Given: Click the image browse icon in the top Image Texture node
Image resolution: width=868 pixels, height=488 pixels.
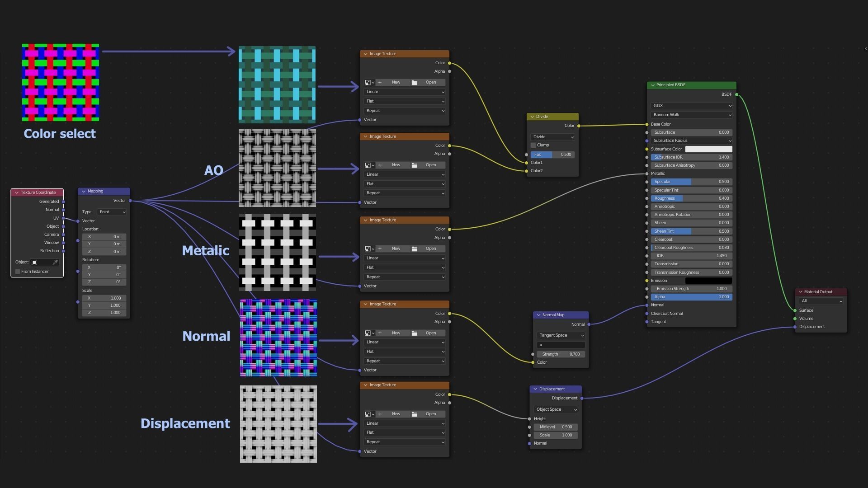Looking at the screenshot, I should tap(368, 83).
